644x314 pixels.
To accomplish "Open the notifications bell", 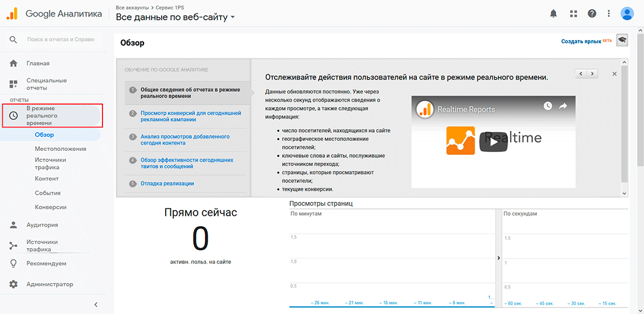I will [553, 13].
